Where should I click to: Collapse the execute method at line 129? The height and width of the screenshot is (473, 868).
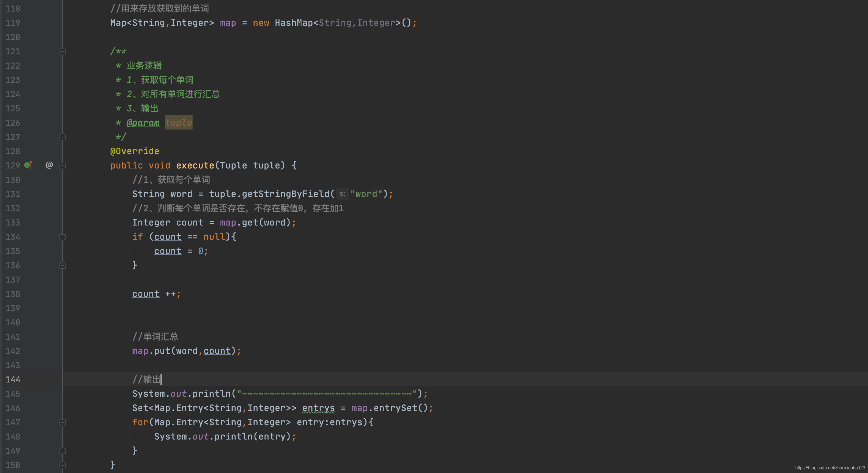coord(62,165)
